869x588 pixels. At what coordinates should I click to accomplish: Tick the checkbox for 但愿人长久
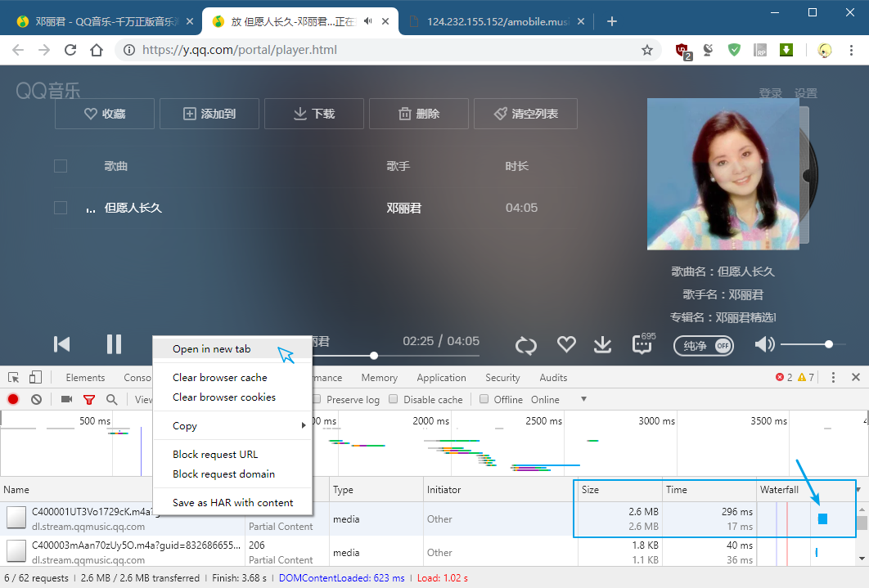point(61,208)
